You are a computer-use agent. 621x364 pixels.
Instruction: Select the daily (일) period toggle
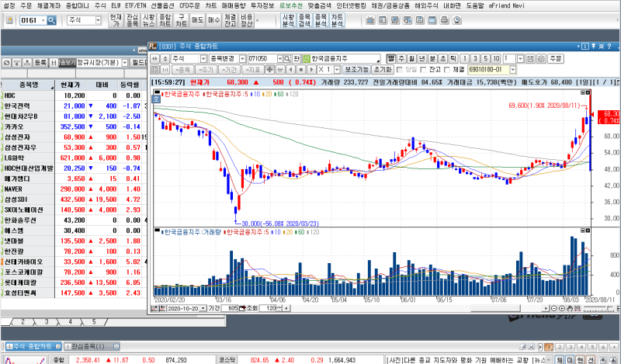coord(391,59)
